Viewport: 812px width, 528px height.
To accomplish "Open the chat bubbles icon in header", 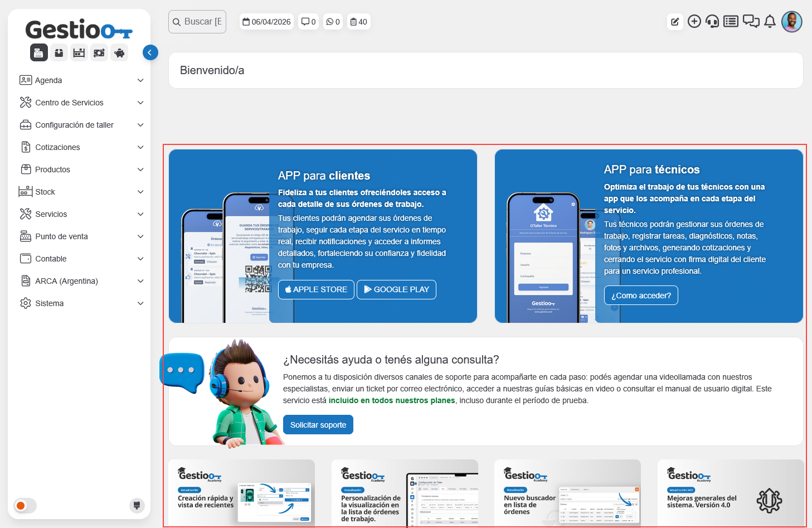I will [751, 22].
